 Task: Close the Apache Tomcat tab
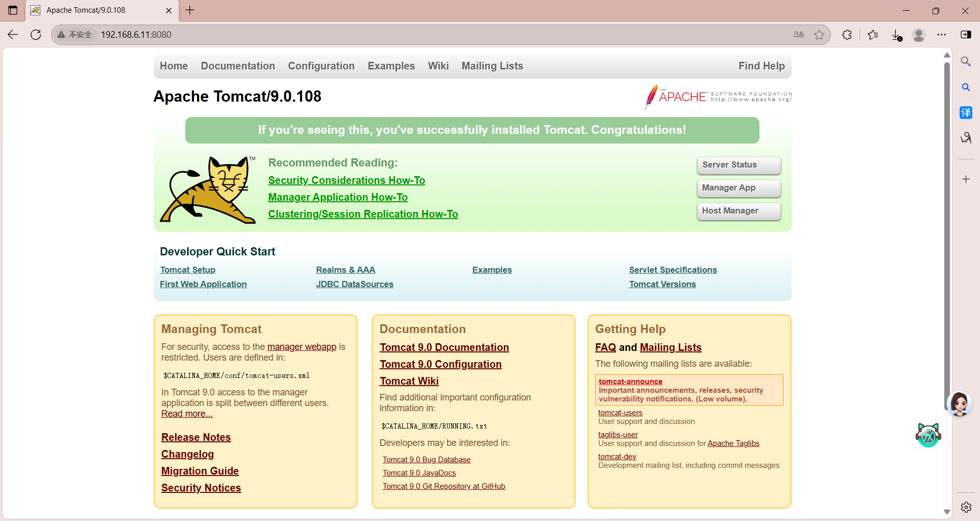(169, 10)
